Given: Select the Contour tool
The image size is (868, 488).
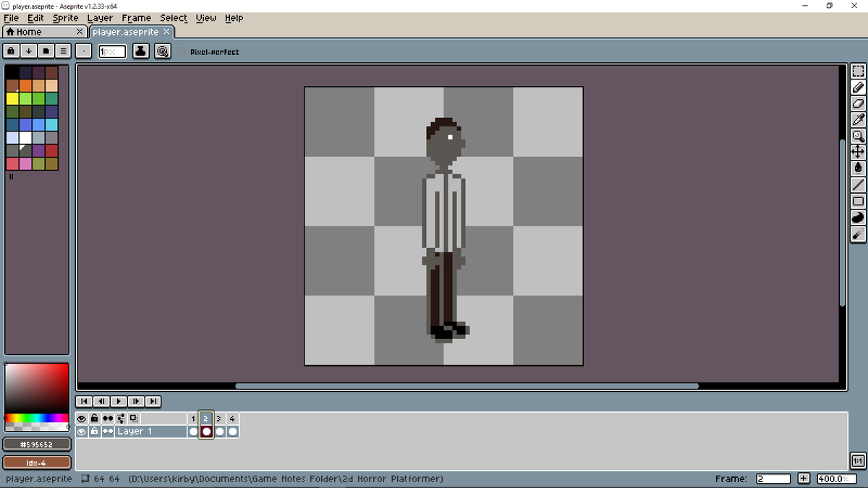Looking at the screenshot, I should (x=858, y=217).
